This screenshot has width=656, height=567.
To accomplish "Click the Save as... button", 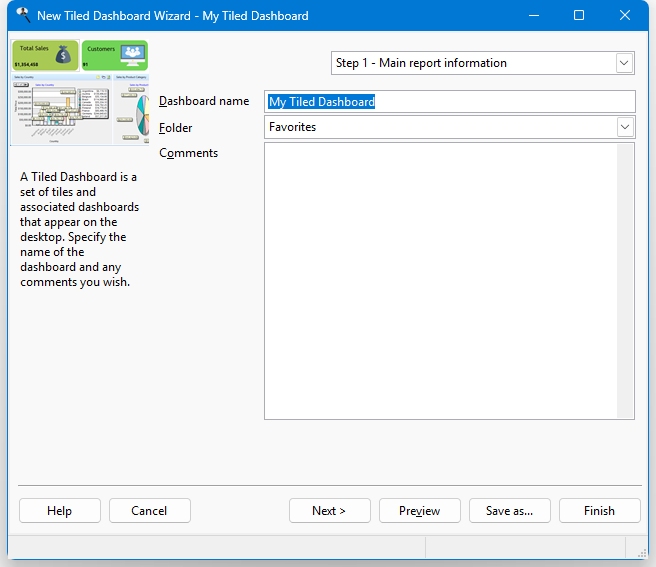I will point(509,510).
